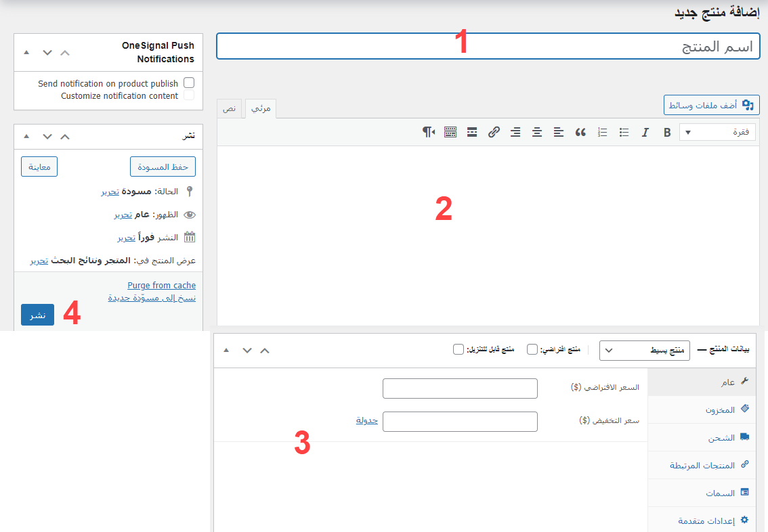This screenshot has height=532, width=768.
Task: Click حفظ المسودة save draft button
Action: point(163,167)
